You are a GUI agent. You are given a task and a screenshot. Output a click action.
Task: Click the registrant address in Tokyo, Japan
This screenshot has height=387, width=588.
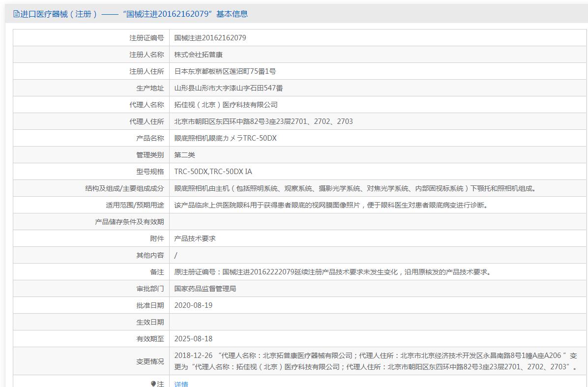click(225, 71)
